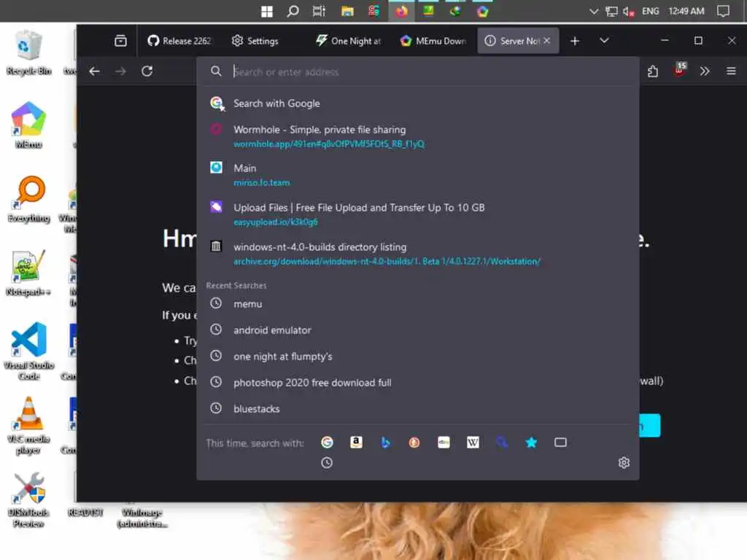Click the Firefox taskbar icon
The image size is (747, 560).
tap(401, 12)
